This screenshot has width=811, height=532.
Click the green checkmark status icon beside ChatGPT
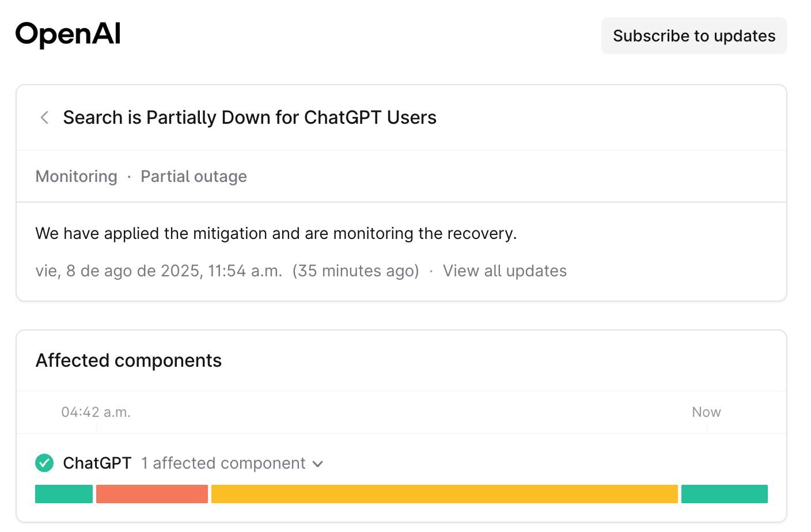click(x=44, y=463)
